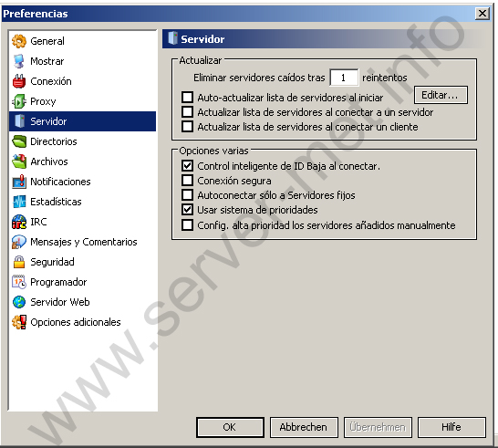Click the Hilfe button

coord(451,427)
